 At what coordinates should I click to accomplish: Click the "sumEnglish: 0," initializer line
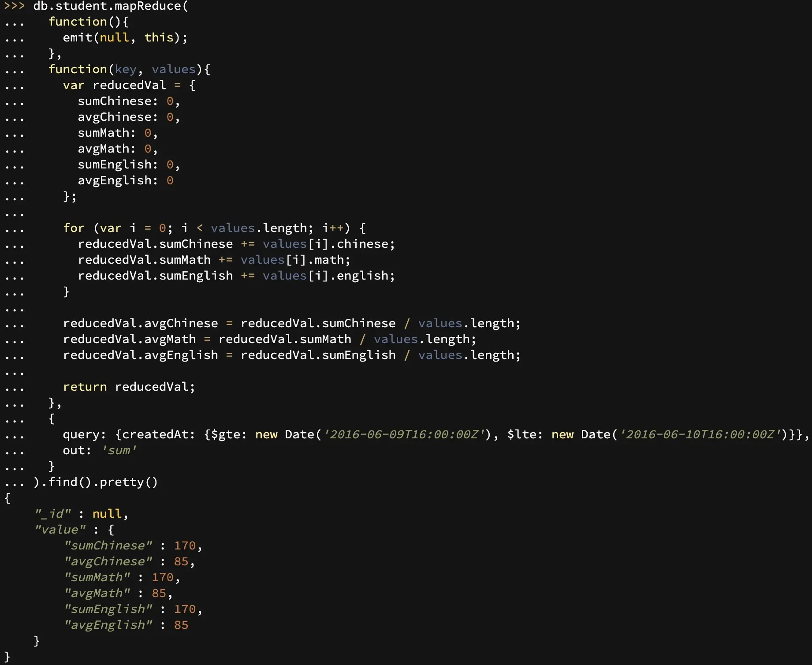coord(129,164)
